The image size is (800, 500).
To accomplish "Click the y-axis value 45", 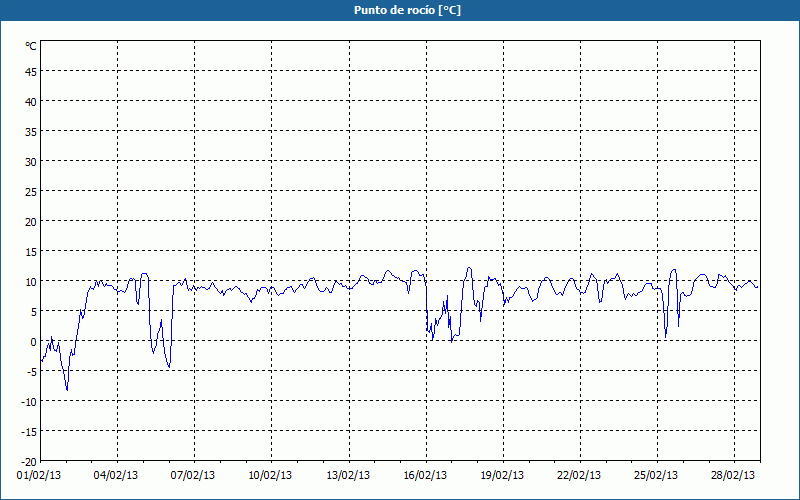I will pyautogui.click(x=31, y=71).
